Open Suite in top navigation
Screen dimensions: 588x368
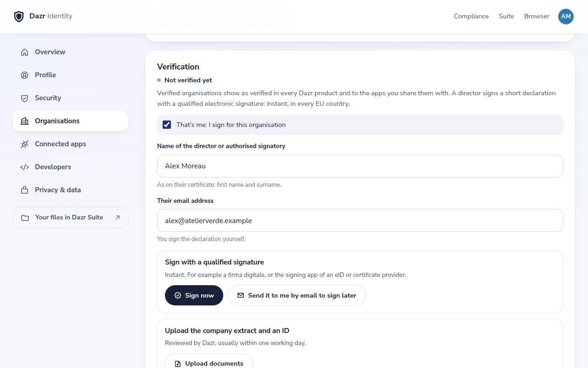[x=507, y=17]
